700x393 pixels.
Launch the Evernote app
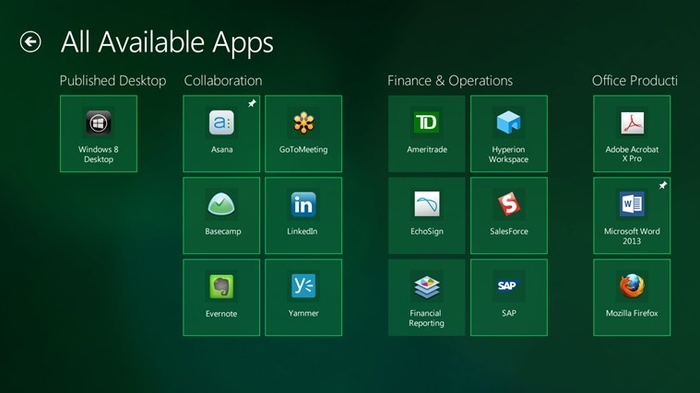point(221,297)
